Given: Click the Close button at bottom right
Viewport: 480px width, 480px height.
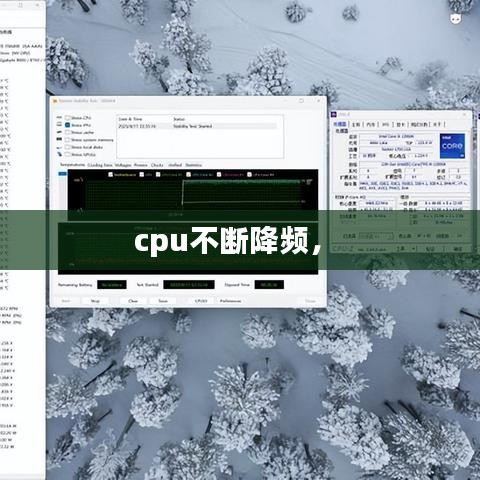Looking at the screenshot, I should click(x=310, y=301).
